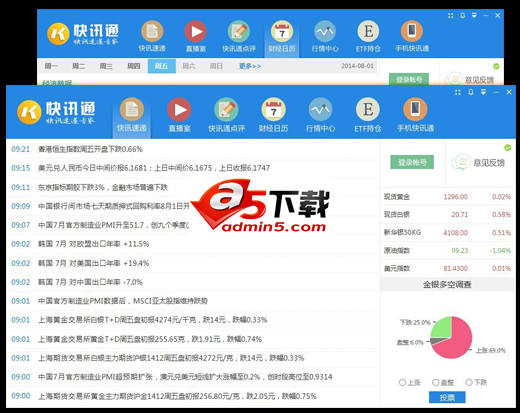Image resolution: width=520 pixels, height=413 pixels.
Task: Select the 周一 tab in back window
Action: (51, 66)
